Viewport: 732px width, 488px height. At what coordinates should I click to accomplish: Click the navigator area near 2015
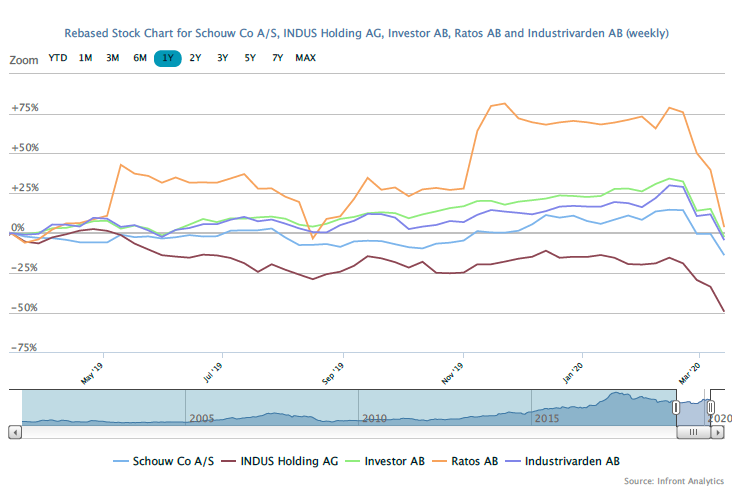pyautogui.click(x=547, y=418)
